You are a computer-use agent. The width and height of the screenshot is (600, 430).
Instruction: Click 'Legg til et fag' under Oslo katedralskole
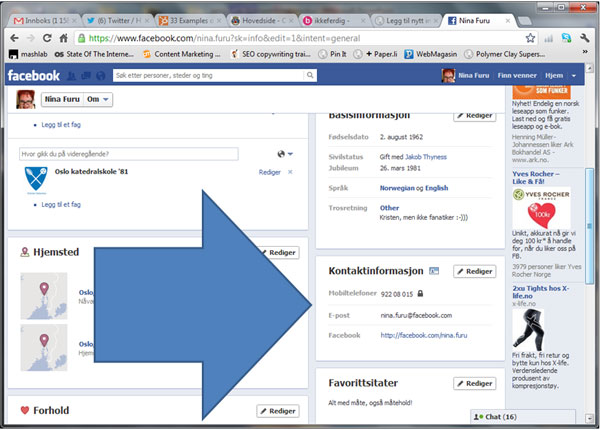pos(61,205)
